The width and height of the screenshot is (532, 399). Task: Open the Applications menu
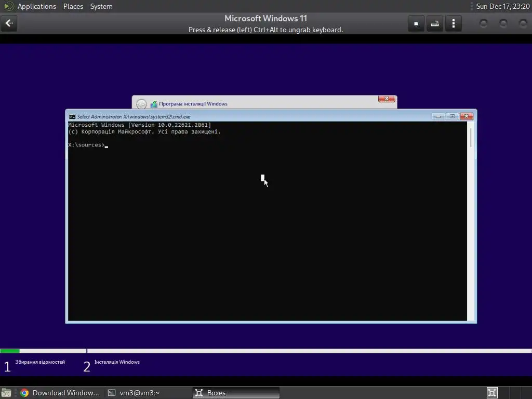click(x=37, y=6)
